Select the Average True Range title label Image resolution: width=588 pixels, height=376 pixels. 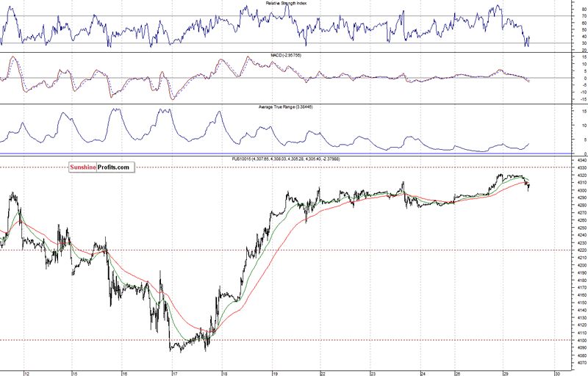point(275,106)
